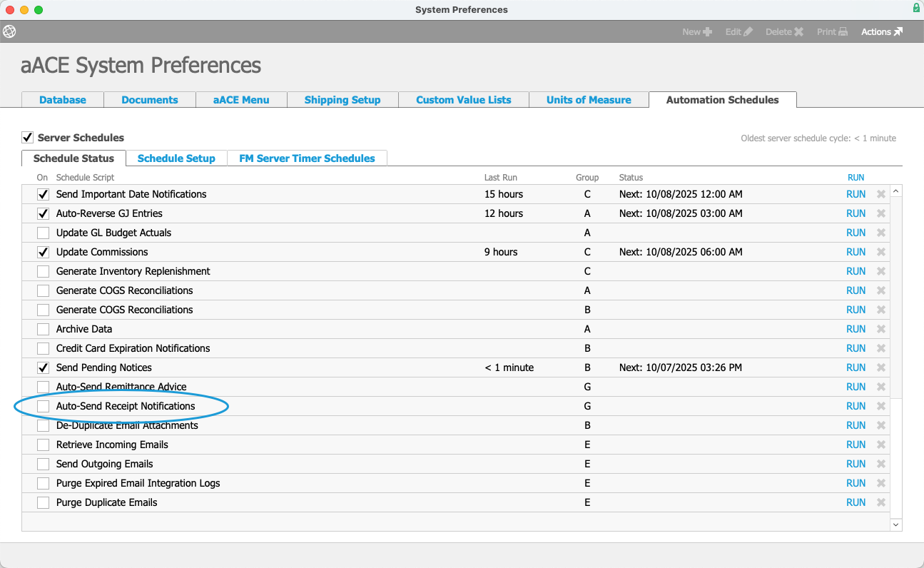The height and width of the screenshot is (568, 924).
Task: Click the X icon for Auto-Send Receipt Notifications
Action: [x=881, y=406]
